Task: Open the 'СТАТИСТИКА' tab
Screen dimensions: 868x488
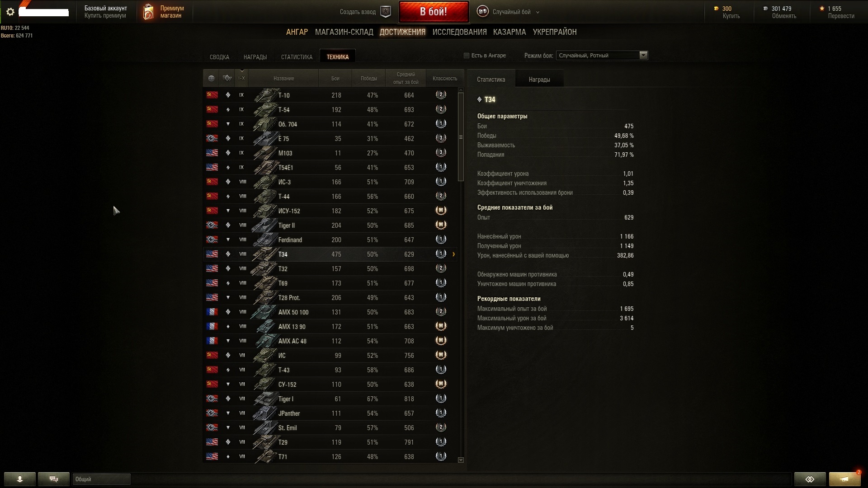Action: click(297, 57)
